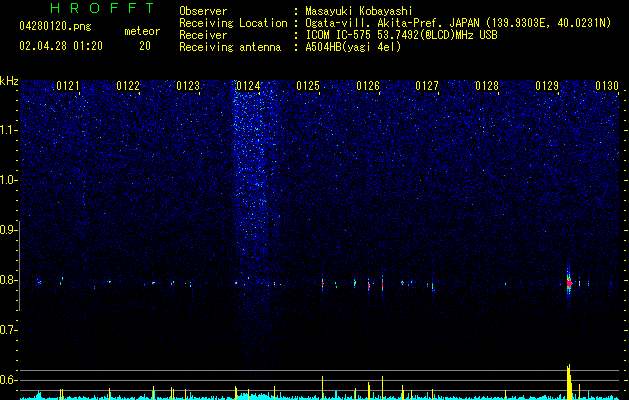Click the tall yellow intensity spike near 0129
Screen dimensions: 629x400
coord(569,382)
